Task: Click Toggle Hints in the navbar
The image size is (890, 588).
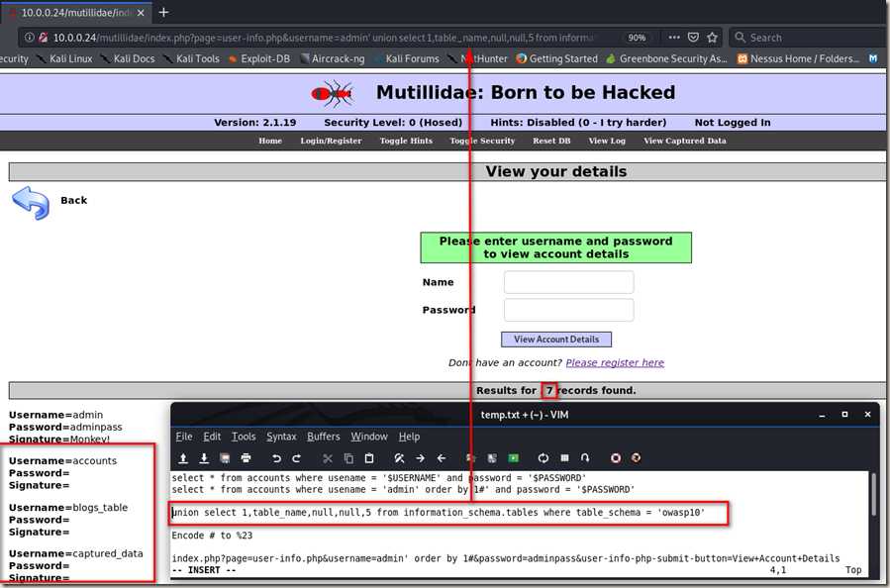Action: (x=406, y=141)
